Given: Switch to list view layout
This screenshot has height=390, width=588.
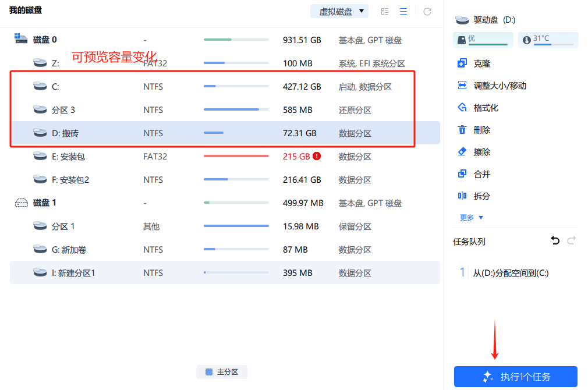Looking at the screenshot, I should tap(403, 11).
